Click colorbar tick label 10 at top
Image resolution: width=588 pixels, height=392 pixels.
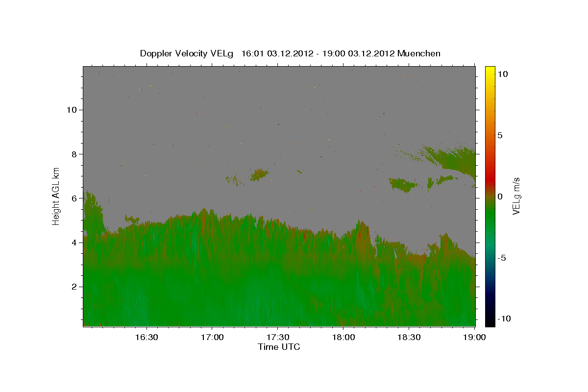coord(503,73)
